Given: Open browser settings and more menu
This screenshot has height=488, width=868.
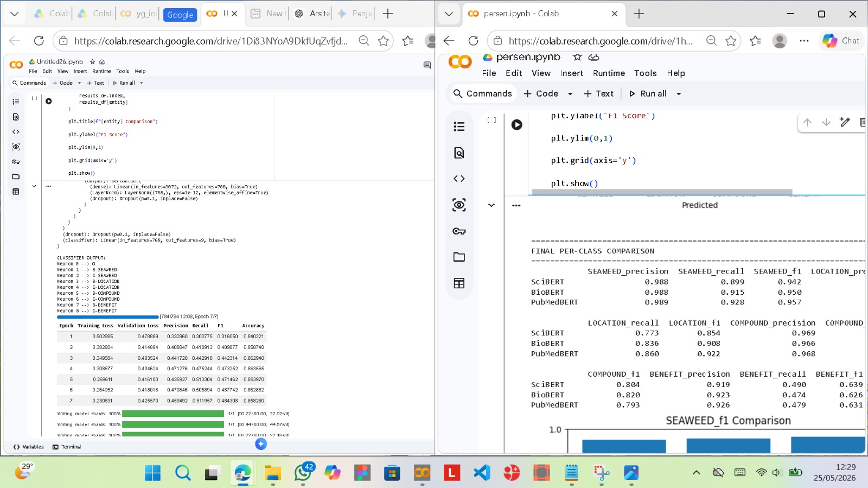Looking at the screenshot, I should [804, 41].
